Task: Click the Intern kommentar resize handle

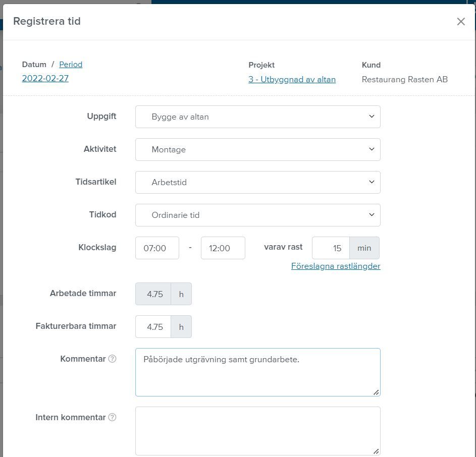Action: 376,451
